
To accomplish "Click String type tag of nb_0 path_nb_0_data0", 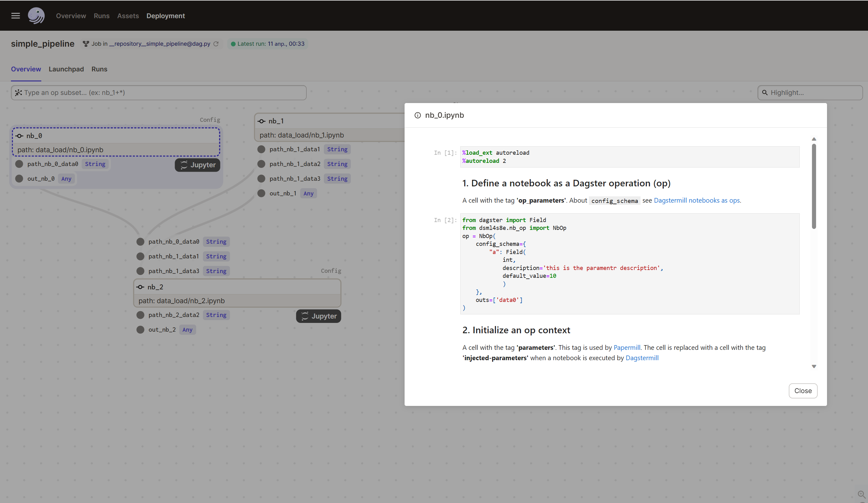I will tap(95, 164).
